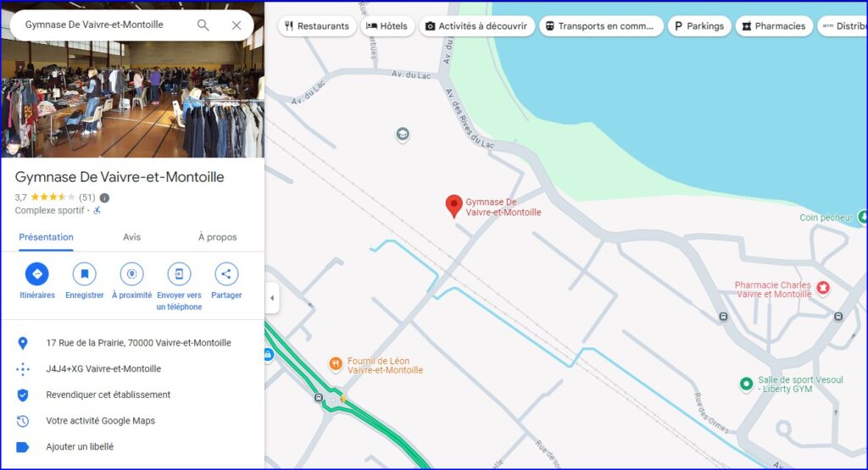Screen dimensions: 868x470
Task: Click the blue marker at the panel edge
Action: point(269,355)
